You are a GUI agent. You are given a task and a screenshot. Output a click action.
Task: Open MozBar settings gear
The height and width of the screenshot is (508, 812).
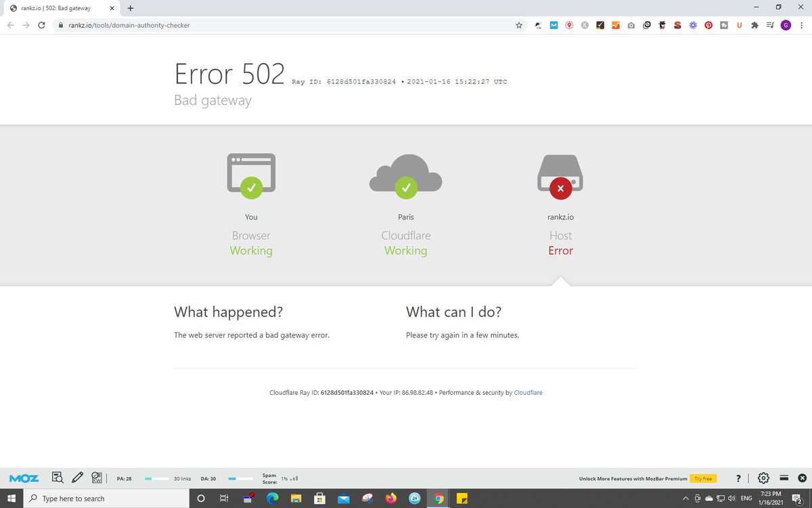pyautogui.click(x=763, y=478)
